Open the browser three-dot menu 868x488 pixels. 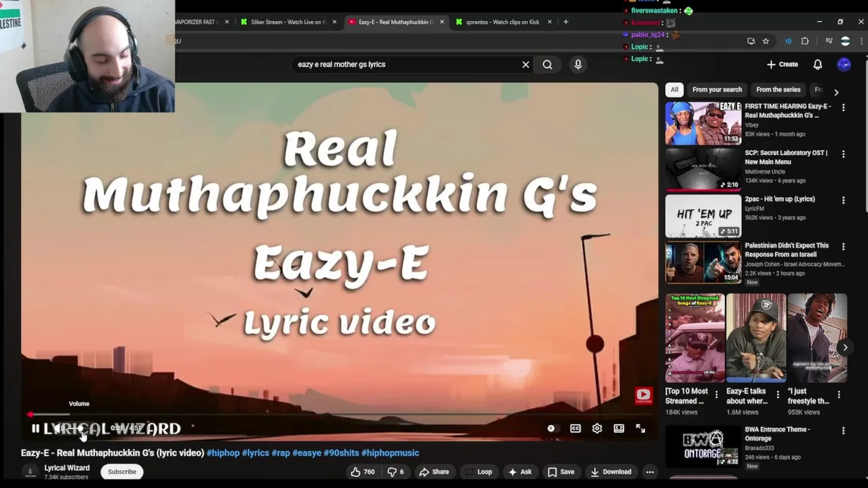coord(861,41)
